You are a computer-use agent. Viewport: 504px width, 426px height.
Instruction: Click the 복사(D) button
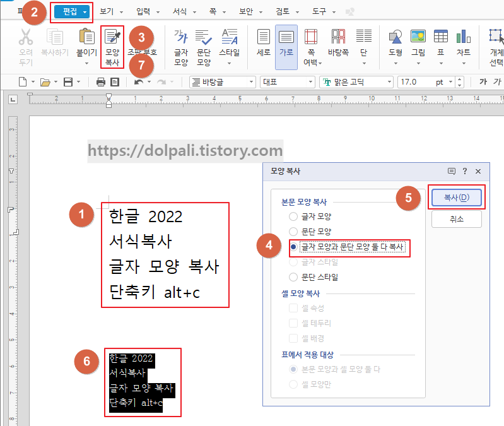[x=457, y=198]
